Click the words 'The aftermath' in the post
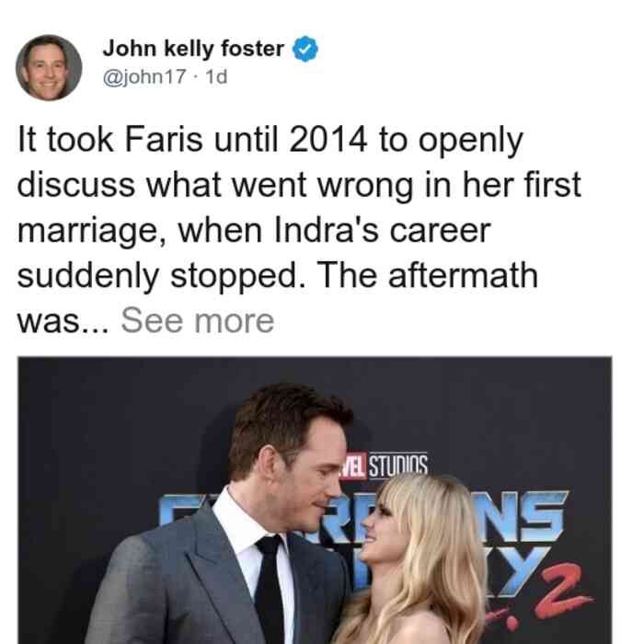This screenshot has width=644, height=644. tap(427, 275)
